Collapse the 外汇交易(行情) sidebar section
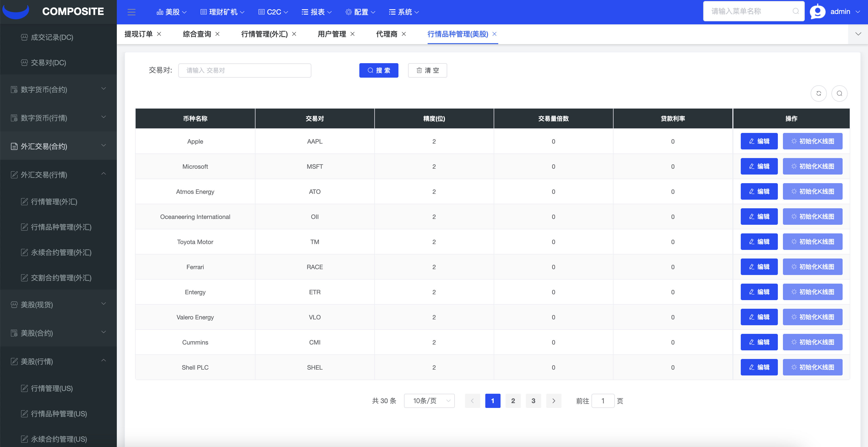This screenshot has height=447, width=868. click(104, 174)
